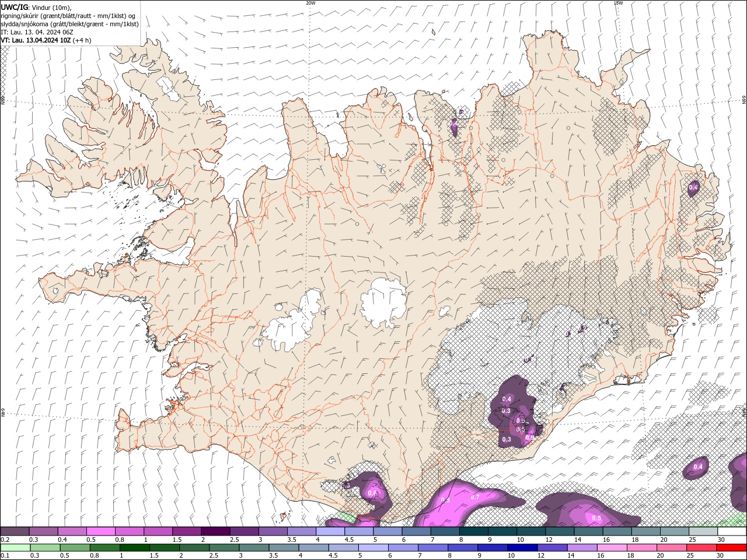Click the rain-scale tick label '0.1'

pyautogui.click(x=5, y=555)
